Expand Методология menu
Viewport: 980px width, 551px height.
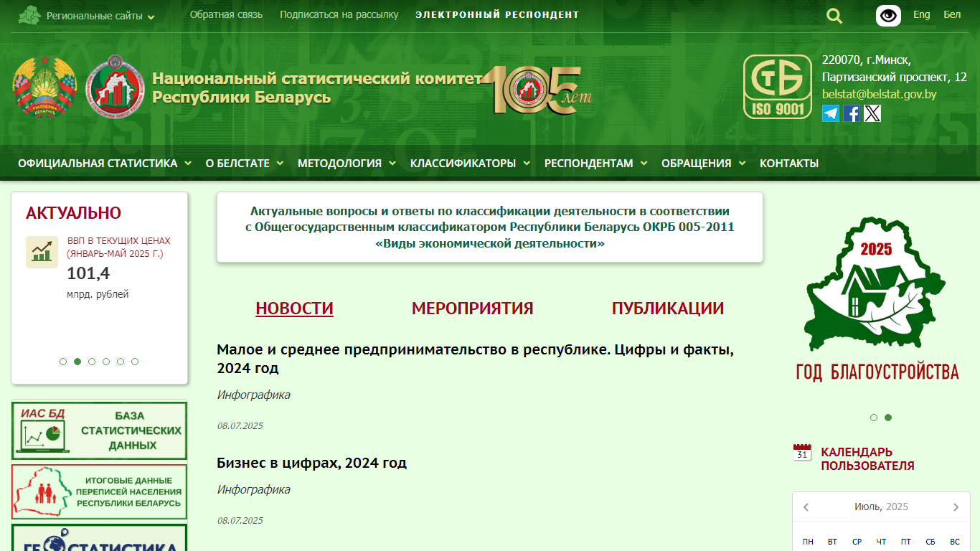click(x=347, y=164)
